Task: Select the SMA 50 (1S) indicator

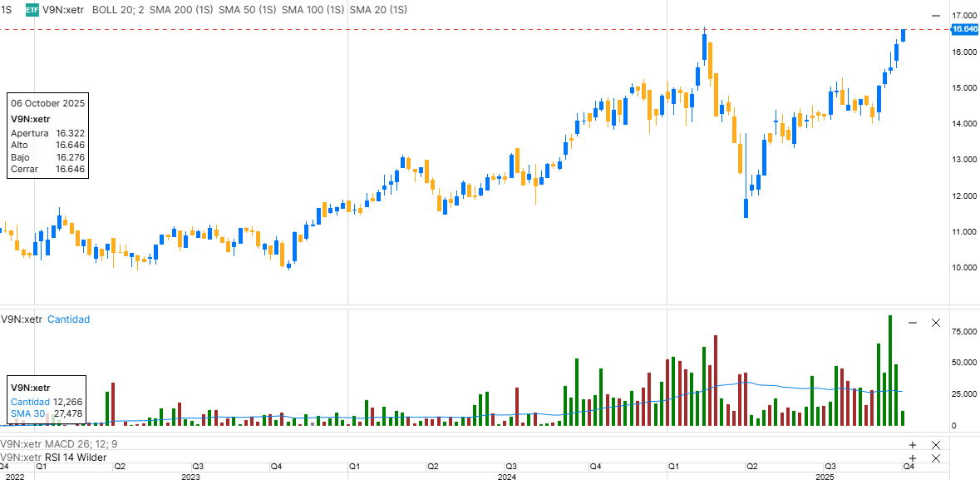Action: [x=248, y=10]
